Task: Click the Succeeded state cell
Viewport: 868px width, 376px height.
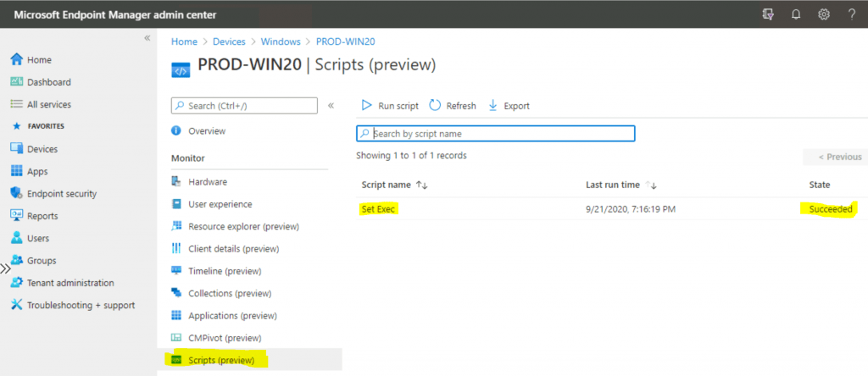Action: click(831, 209)
